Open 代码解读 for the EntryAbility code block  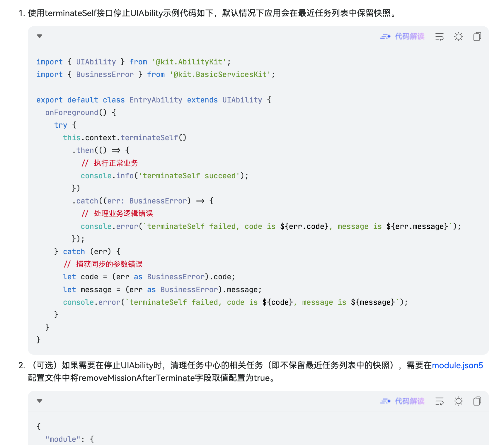click(402, 36)
